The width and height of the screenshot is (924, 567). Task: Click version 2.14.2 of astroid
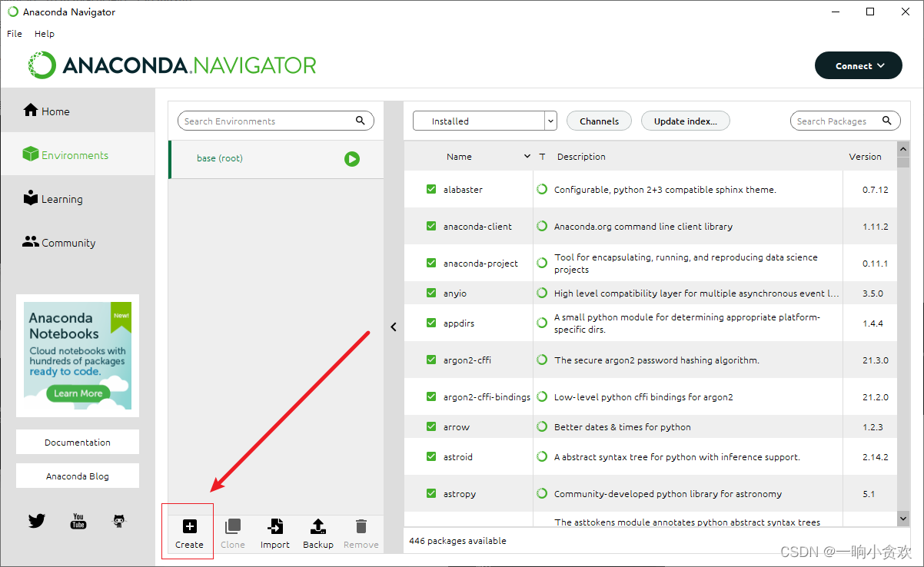click(875, 456)
